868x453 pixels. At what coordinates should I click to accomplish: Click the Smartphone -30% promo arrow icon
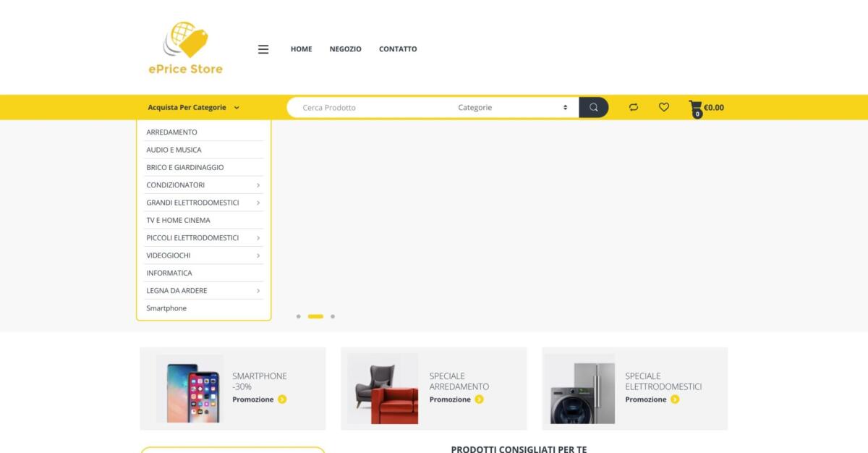[x=281, y=399]
